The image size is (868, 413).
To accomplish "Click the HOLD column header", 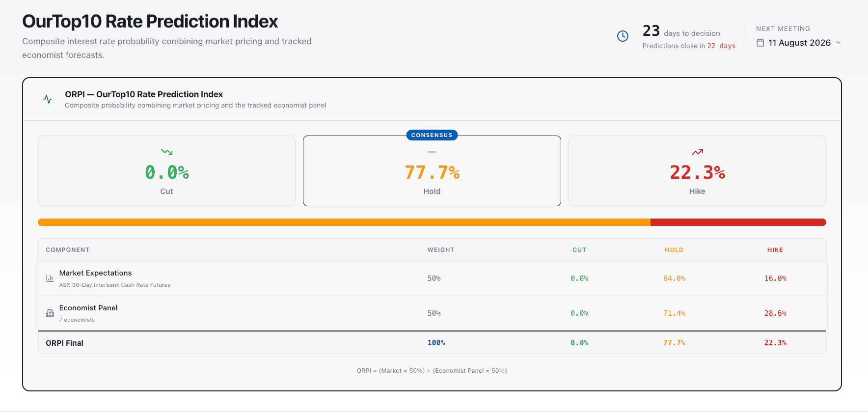I will [x=674, y=250].
